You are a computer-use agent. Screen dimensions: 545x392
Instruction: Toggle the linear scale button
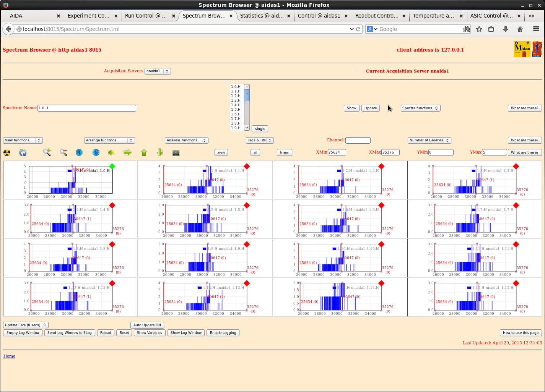tap(284, 152)
